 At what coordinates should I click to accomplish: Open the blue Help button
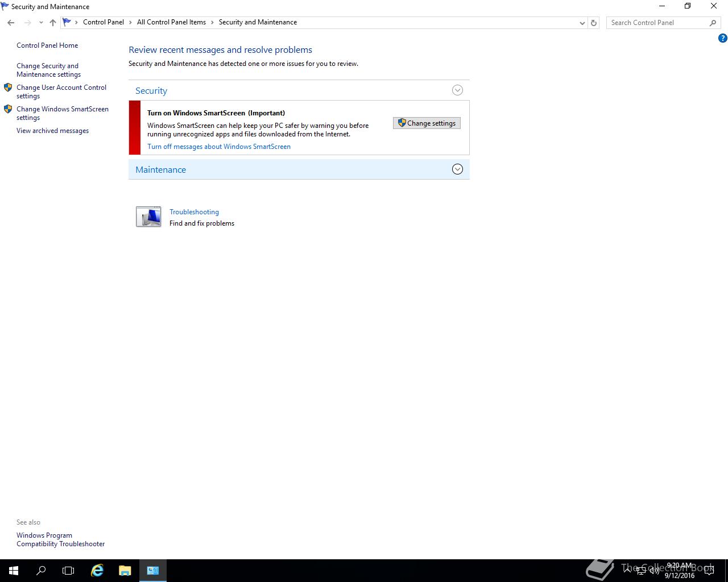722,38
